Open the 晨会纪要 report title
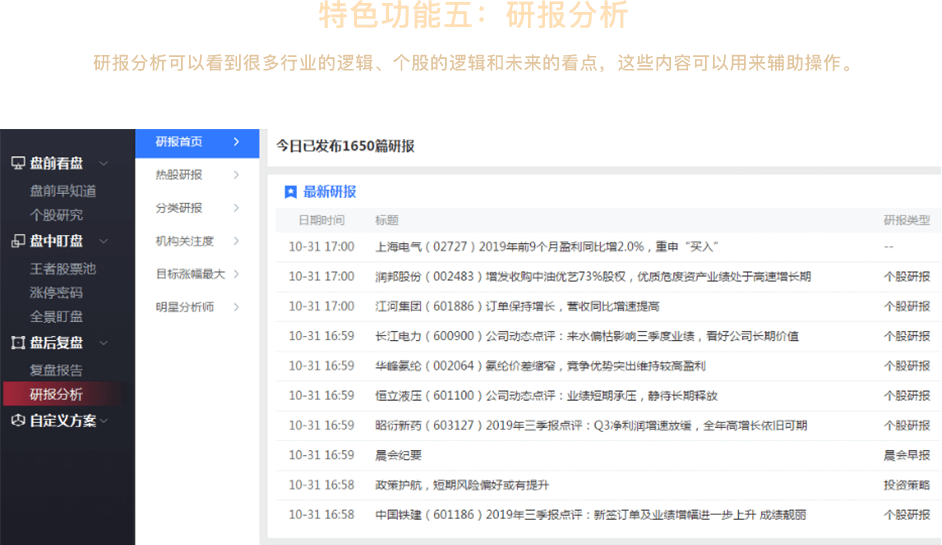Screen dimensions: 942x545 pos(398,455)
